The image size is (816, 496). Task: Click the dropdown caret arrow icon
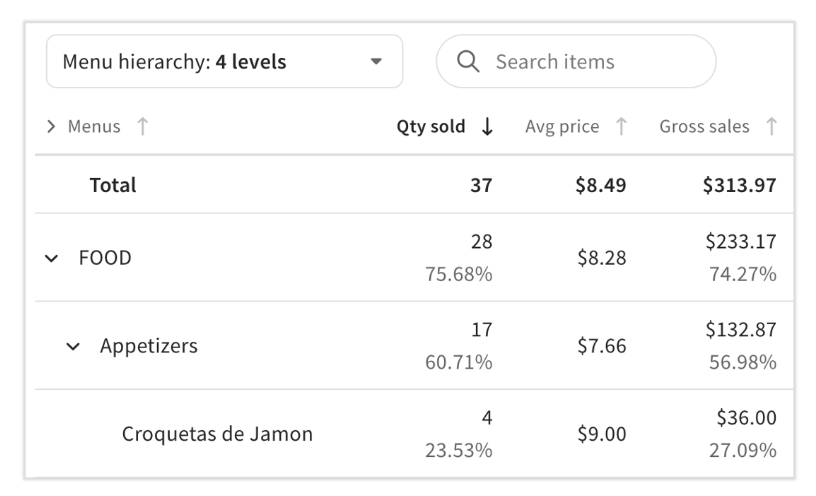click(376, 61)
